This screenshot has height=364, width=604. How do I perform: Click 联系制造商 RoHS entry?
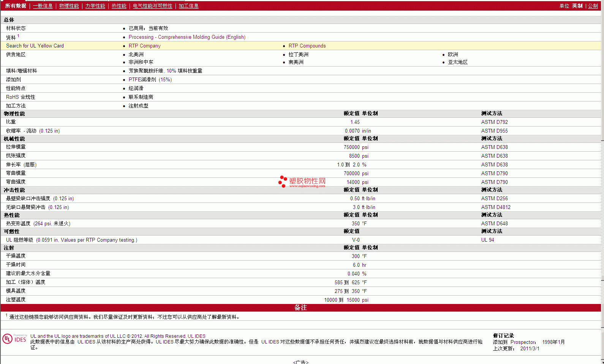pyautogui.click(x=141, y=97)
